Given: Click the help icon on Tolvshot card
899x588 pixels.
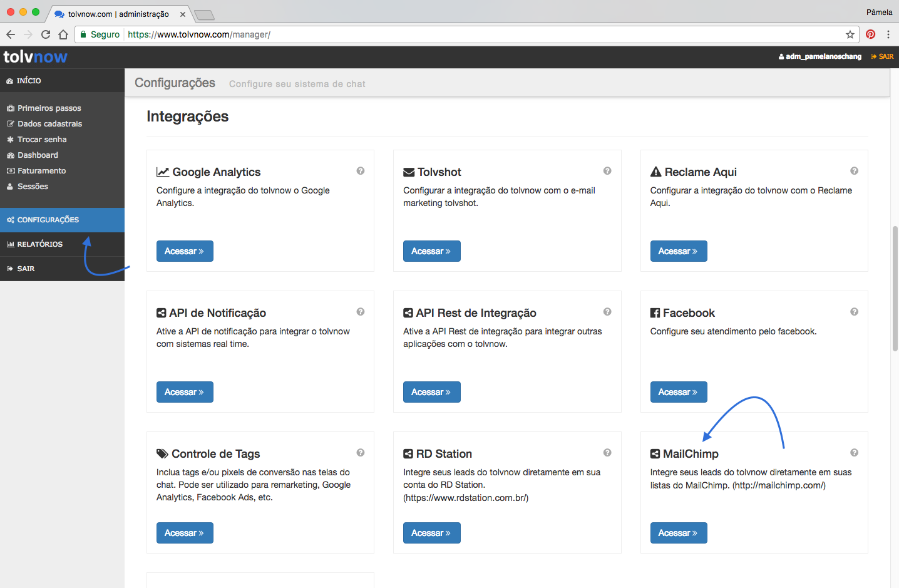Looking at the screenshot, I should point(607,171).
